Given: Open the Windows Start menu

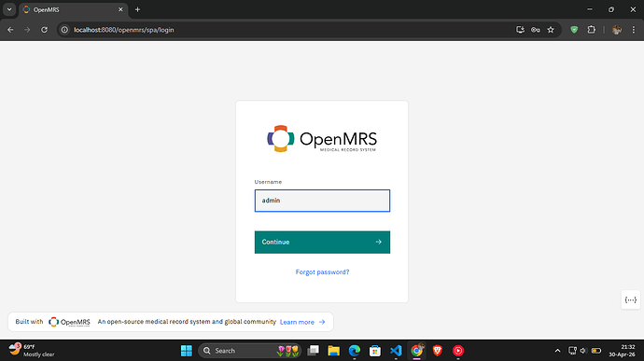Looking at the screenshot, I should (x=187, y=351).
